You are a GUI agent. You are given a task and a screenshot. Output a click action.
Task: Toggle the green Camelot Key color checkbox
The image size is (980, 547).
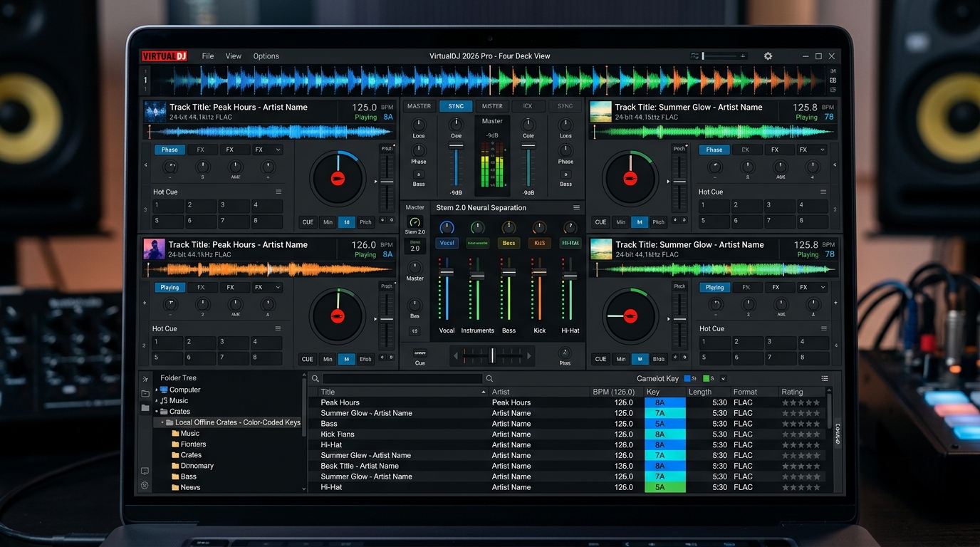[x=707, y=379]
